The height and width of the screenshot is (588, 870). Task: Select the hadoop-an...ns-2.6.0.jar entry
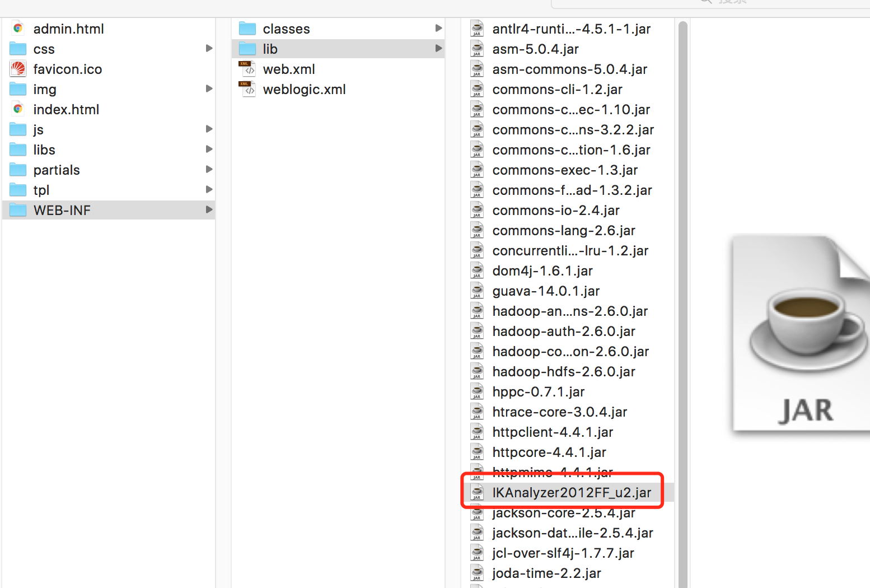pos(570,311)
